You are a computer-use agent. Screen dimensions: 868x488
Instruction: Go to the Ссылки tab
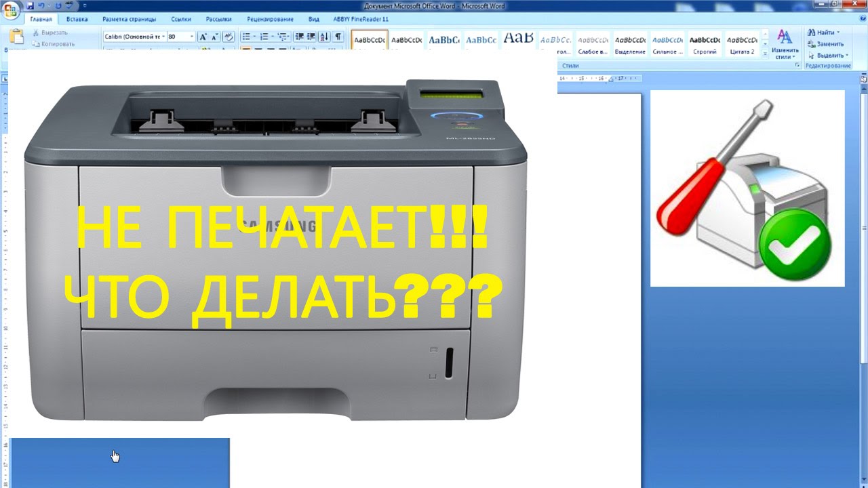tap(180, 19)
